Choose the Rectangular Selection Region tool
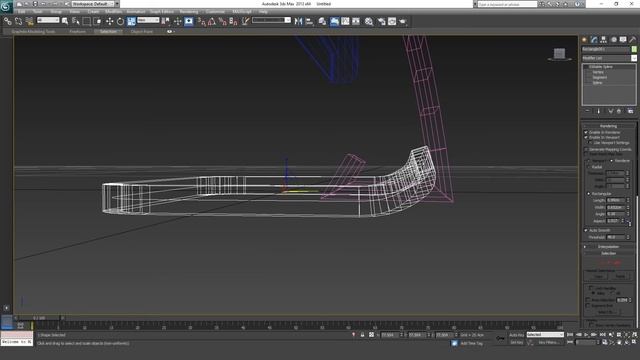 (87, 21)
